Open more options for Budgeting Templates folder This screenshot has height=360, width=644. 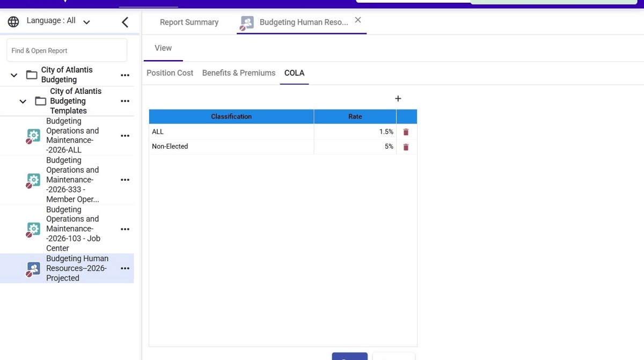point(125,101)
